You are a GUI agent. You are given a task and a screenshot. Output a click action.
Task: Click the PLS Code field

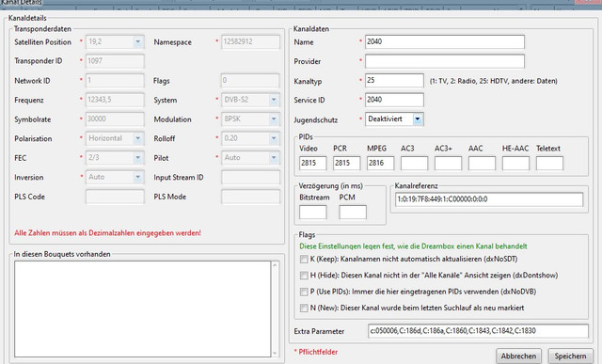tap(115, 197)
